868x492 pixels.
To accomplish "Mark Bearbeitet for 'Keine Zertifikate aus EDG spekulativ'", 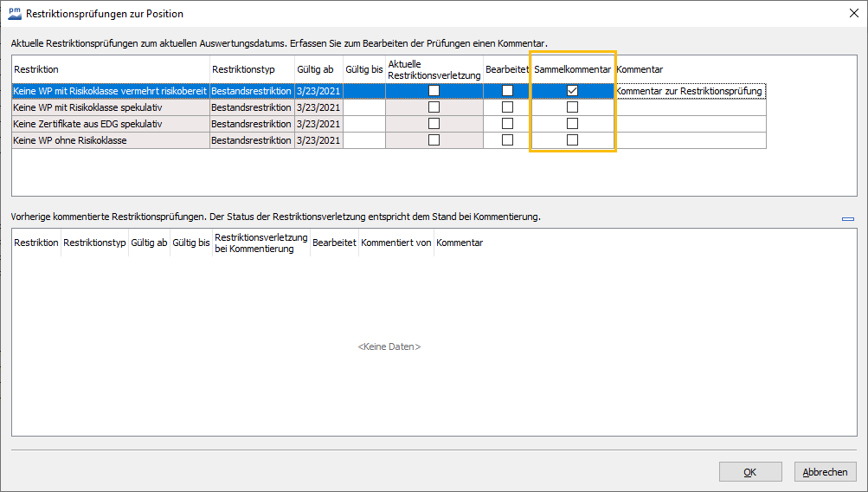I will coord(507,124).
